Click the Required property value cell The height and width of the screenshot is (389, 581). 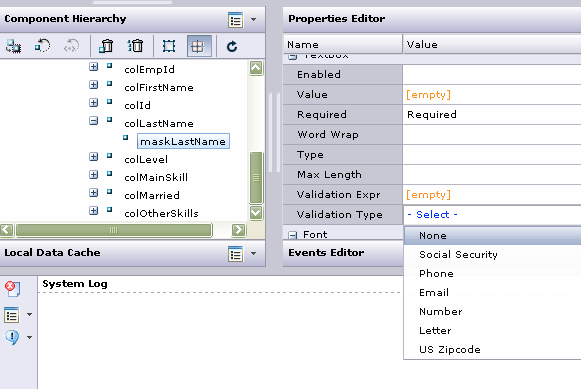(492, 115)
